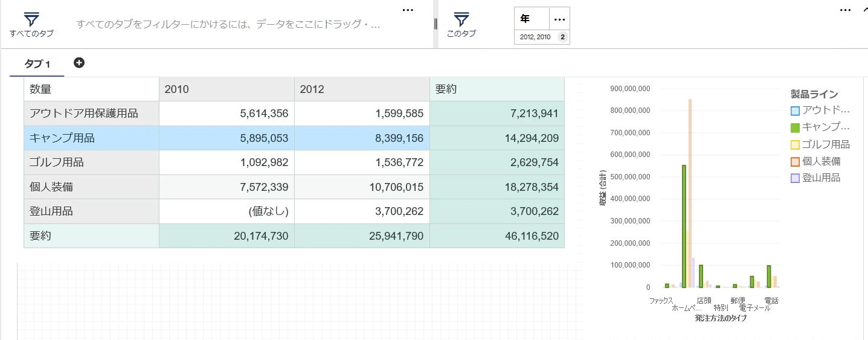The width and height of the screenshot is (868, 340).
Task: Click the ファックス axis label
Action: 661,300
